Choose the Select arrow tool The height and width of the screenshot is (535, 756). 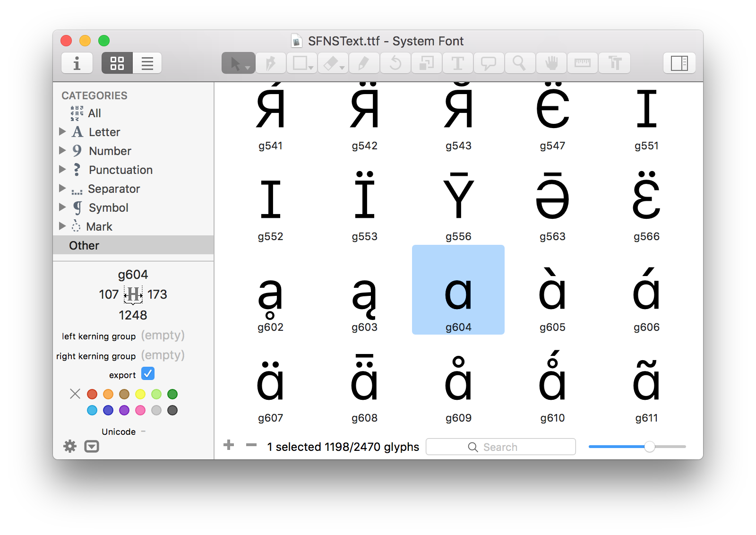pyautogui.click(x=239, y=63)
